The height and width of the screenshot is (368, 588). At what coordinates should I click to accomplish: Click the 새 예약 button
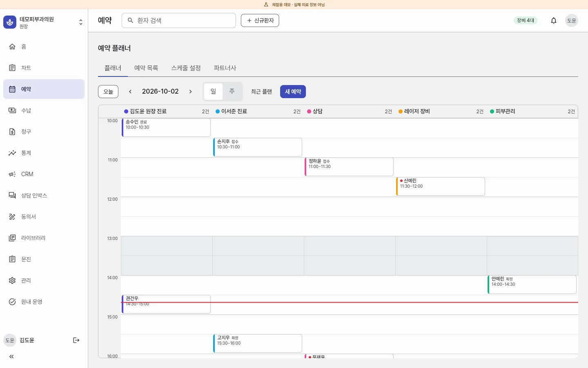[x=293, y=92]
